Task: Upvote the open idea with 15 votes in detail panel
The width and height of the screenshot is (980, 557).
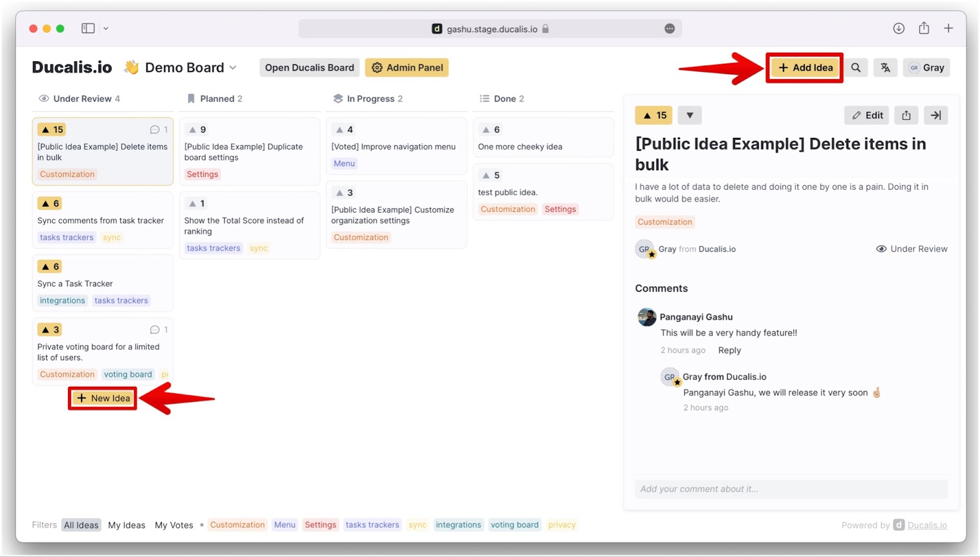Action: (654, 115)
